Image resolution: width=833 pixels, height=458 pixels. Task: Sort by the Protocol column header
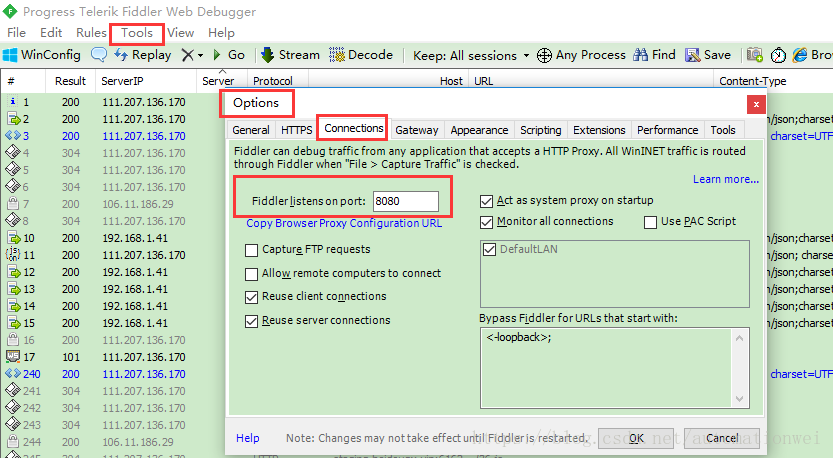click(277, 81)
